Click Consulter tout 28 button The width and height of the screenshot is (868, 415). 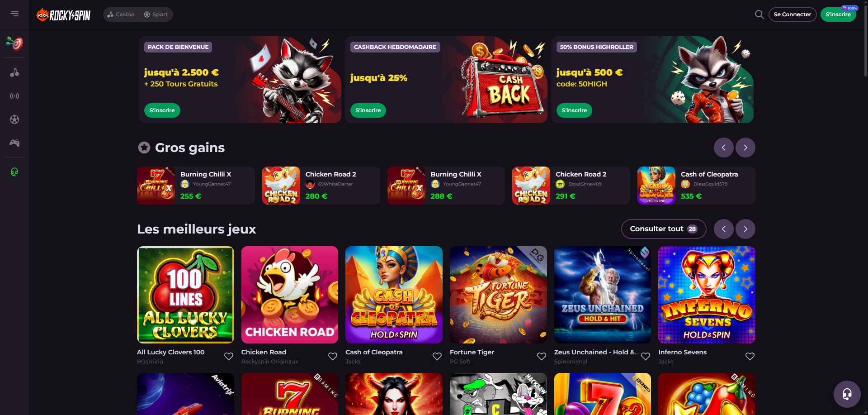pos(663,229)
